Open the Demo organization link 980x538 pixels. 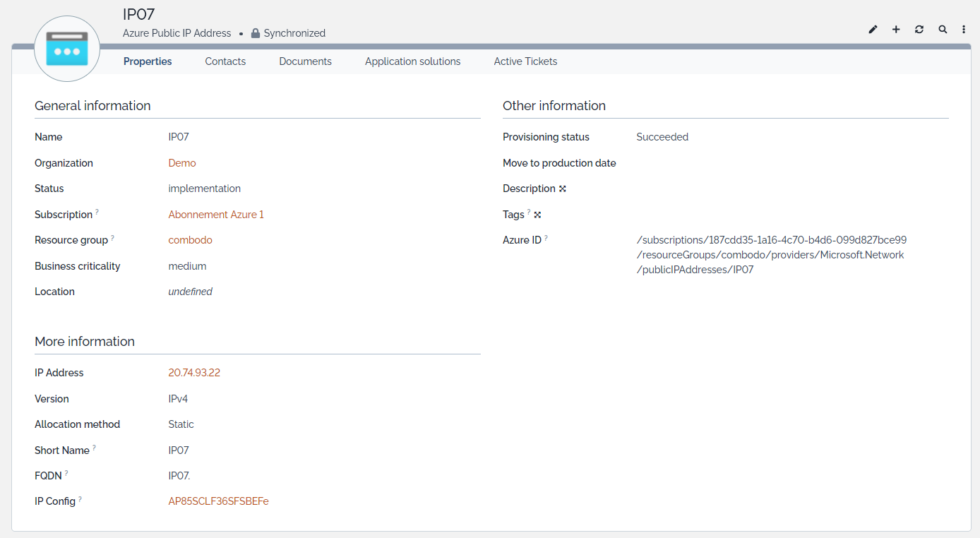[x=182, y=163]
